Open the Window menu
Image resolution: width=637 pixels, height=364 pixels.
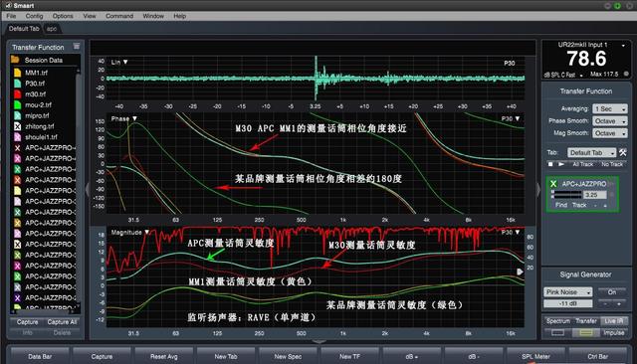point(153,16)
